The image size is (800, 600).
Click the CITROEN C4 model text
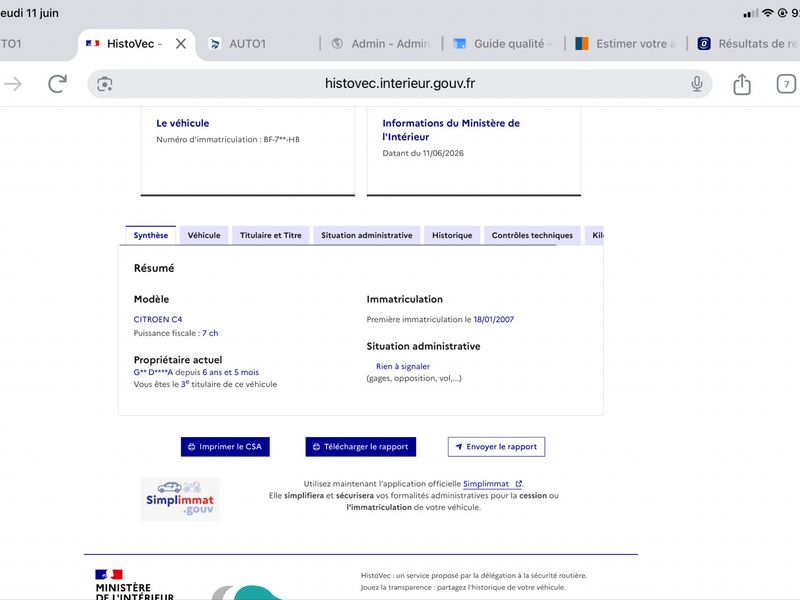(158, 319)
